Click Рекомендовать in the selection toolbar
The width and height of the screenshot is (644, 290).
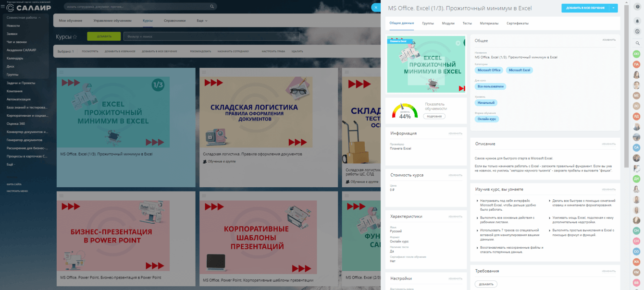[x=200, y=51]
